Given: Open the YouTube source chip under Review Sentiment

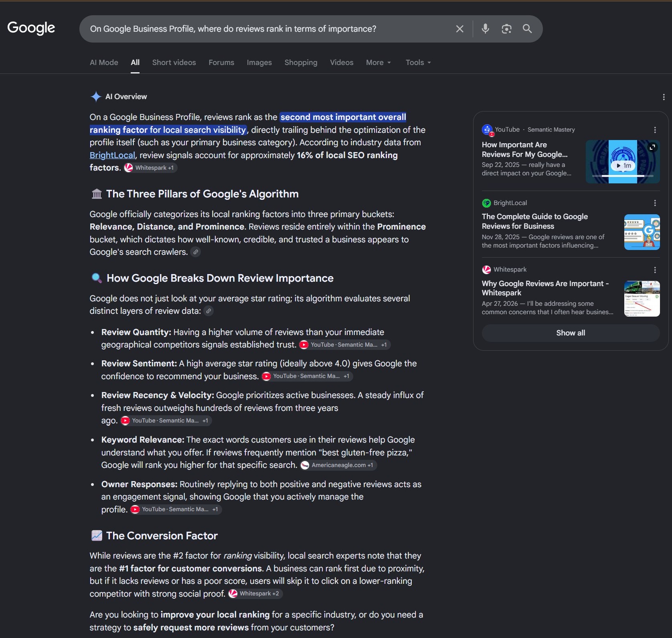Looking at the screenshot, I should coord(307,376).
